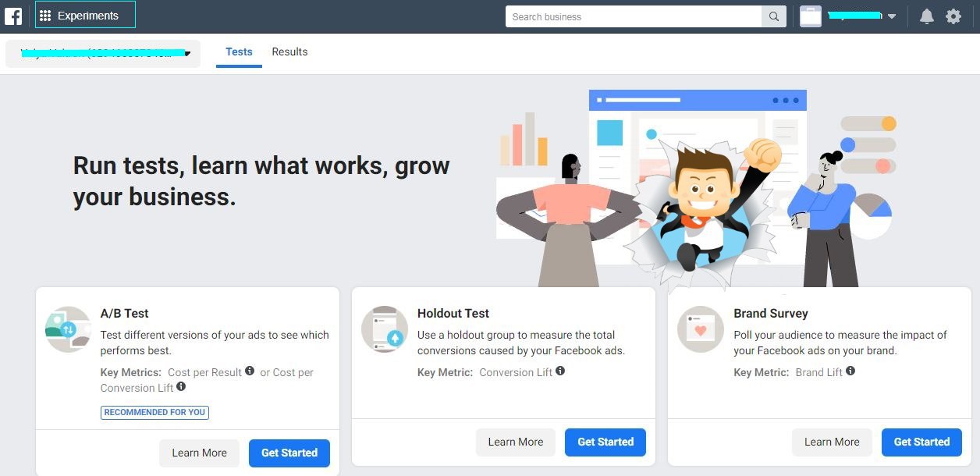
Task: Get Started with Brand Survey
Action: coord(921,442)
